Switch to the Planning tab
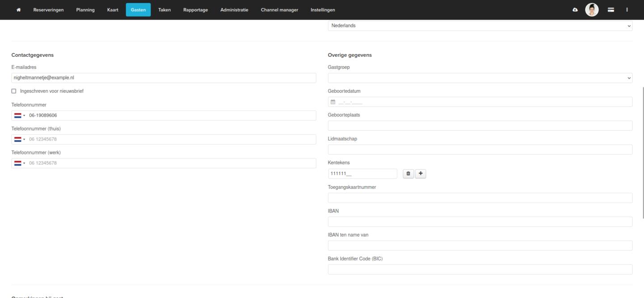 85,10
